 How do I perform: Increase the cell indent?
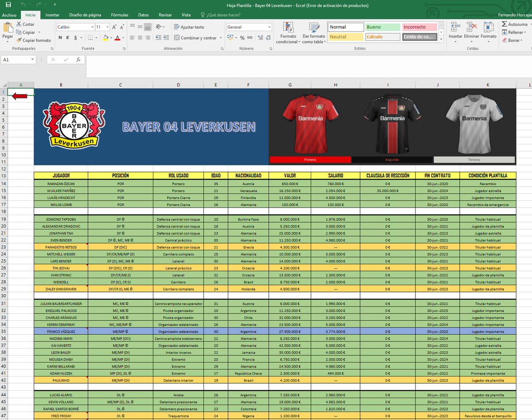166,38
